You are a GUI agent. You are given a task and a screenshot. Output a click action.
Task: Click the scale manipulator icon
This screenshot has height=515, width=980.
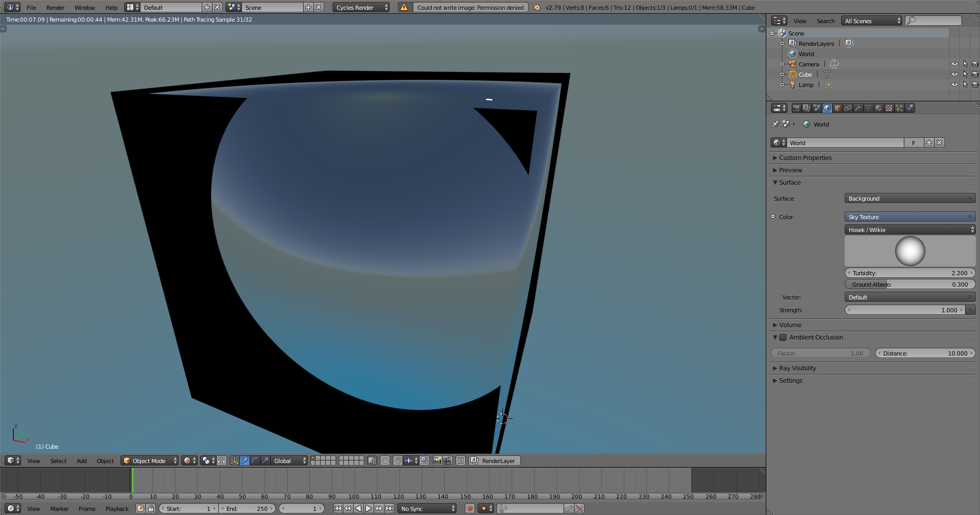[x=265, y=460]
